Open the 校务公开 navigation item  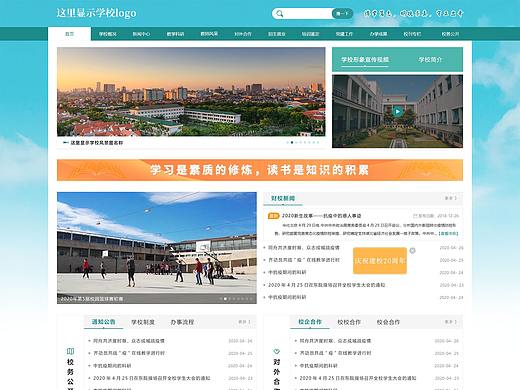[450, 34]
